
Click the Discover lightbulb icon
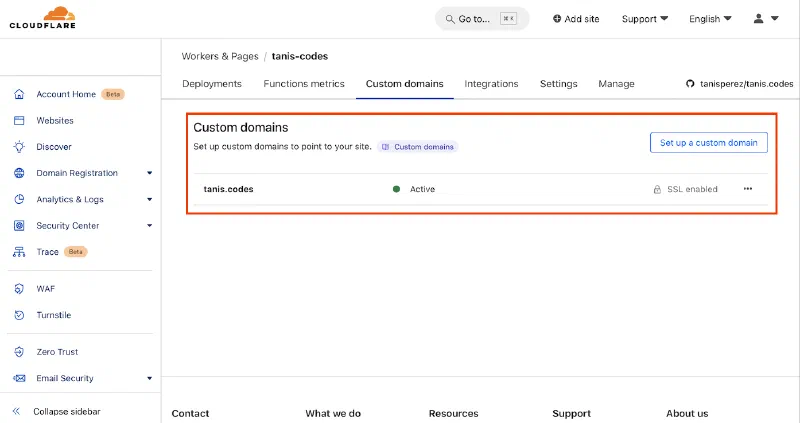19,147
